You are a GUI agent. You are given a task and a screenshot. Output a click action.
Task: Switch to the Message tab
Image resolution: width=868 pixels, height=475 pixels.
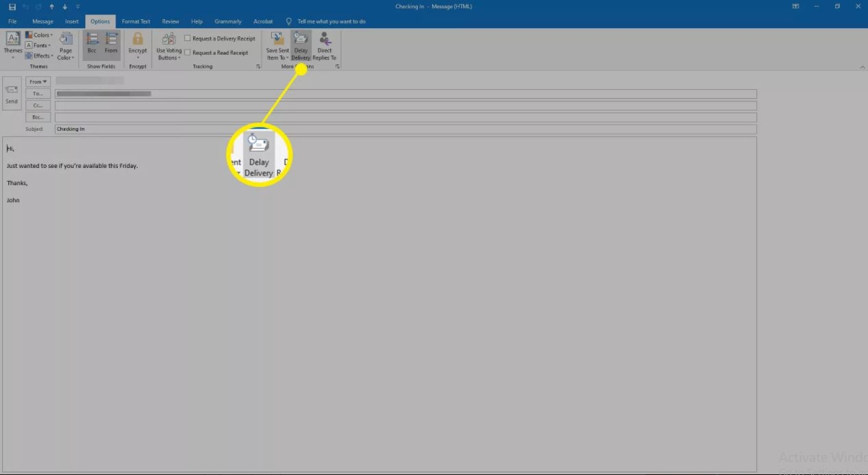point(42,21)
